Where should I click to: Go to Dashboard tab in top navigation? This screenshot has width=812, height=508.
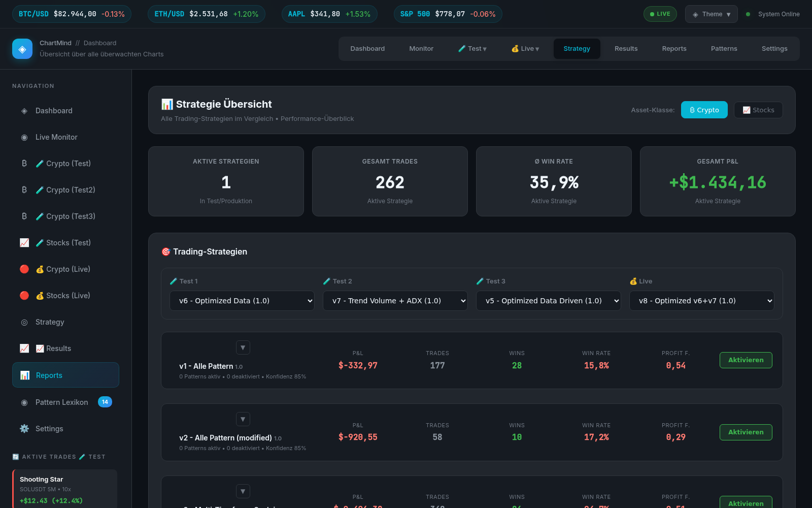click(x=367, y=49)
